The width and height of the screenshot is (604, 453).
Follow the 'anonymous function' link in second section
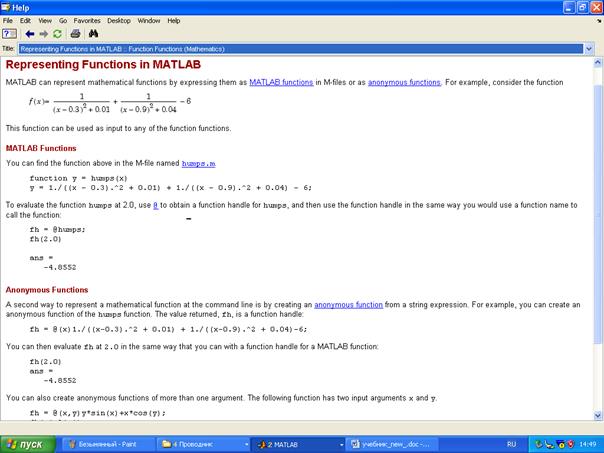349,305
